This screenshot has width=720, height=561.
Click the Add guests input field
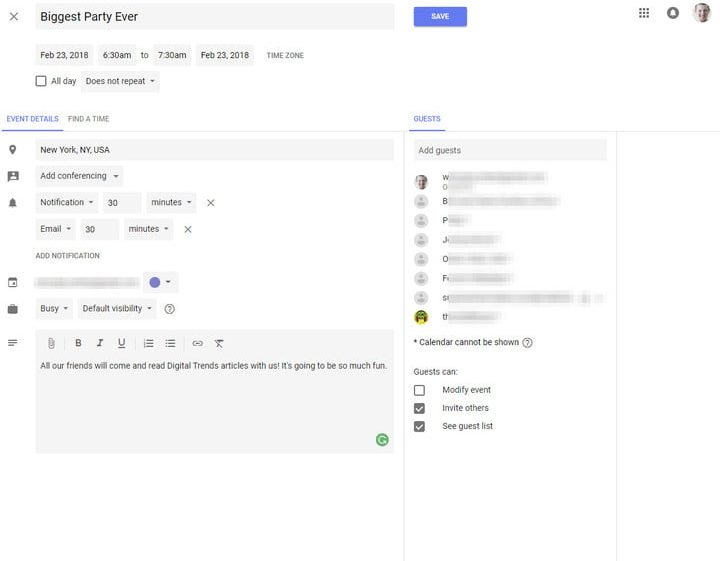[x=510, y=150]
